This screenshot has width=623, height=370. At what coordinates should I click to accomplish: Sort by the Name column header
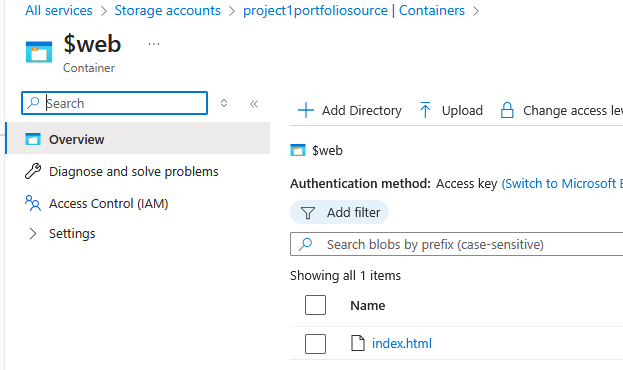(368, 305)
